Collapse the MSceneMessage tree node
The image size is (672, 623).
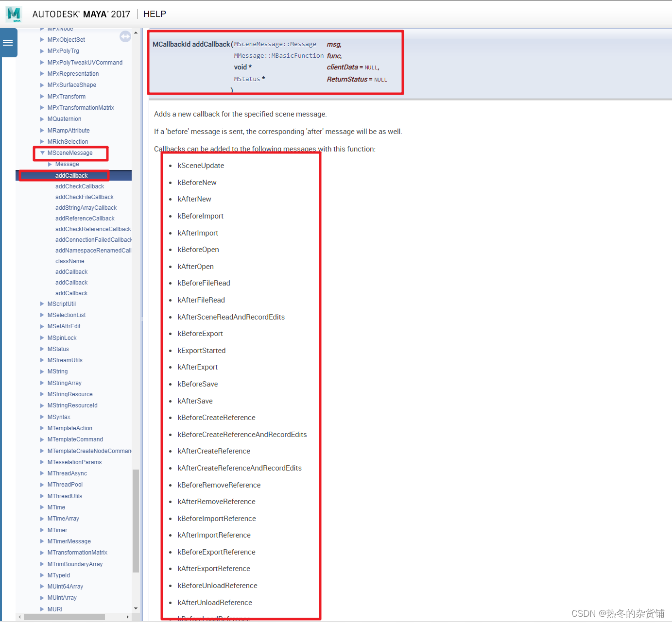(42, 153)
